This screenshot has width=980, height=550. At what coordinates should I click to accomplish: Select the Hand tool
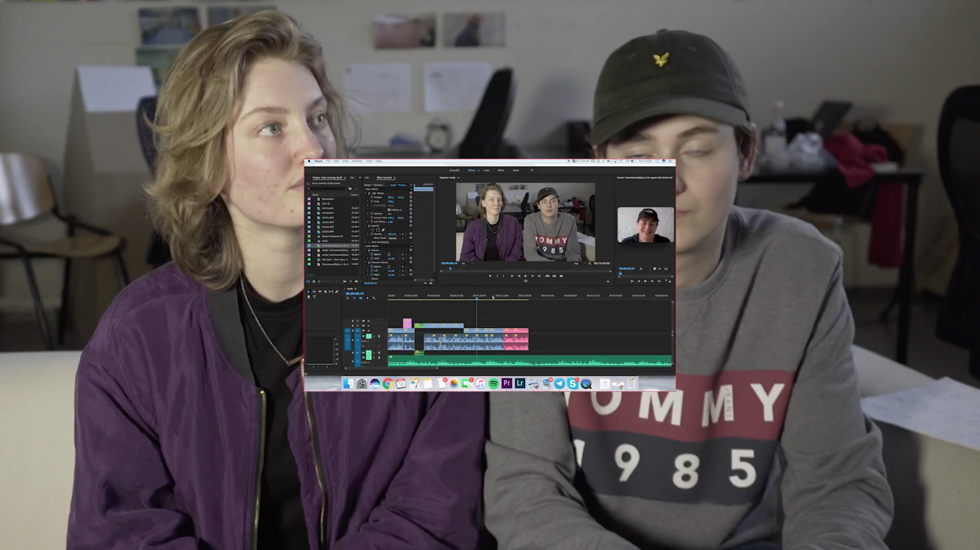pos(309,297)
